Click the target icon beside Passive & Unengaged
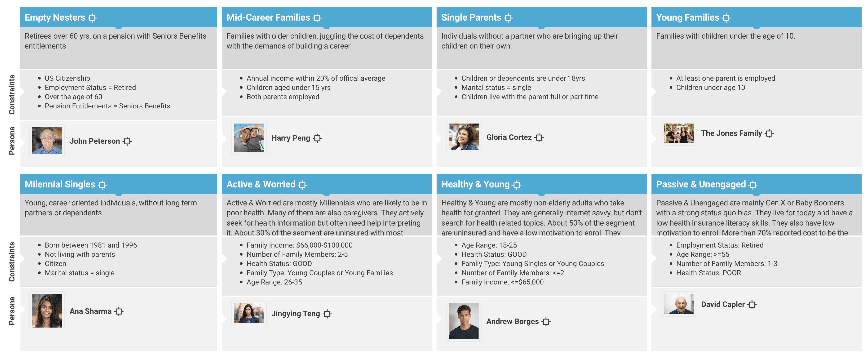 pyautogui.click(x=753, y=185)
